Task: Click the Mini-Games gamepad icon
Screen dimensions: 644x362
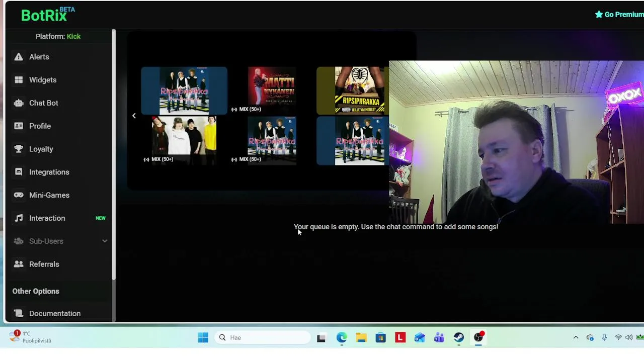Action: click(19, 195)
